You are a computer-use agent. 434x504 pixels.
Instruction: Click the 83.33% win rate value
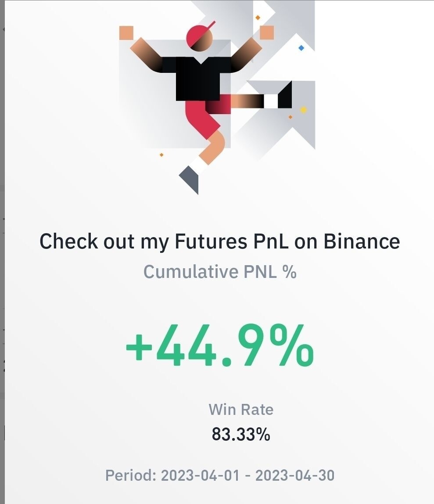tap(241, 435)
